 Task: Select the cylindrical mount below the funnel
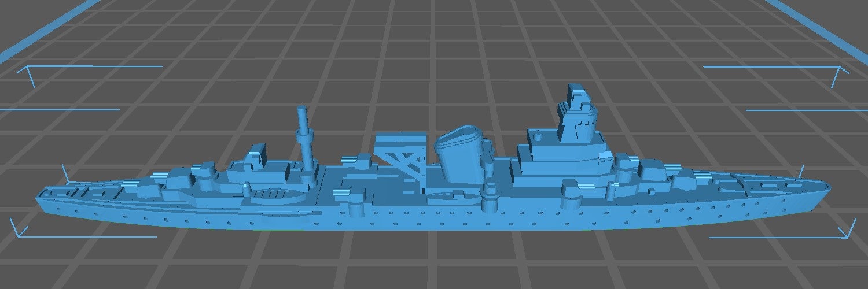[x=491, y=198]
